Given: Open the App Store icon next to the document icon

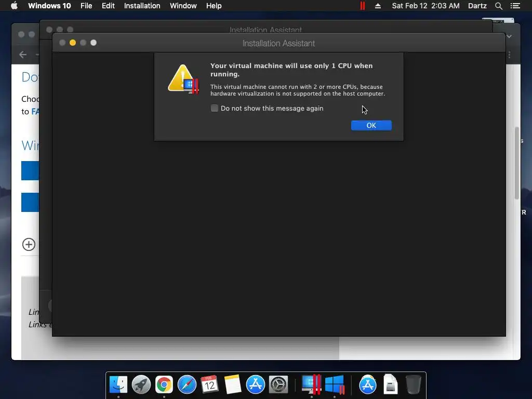Looking at the screenshot, I should [368, 384].
